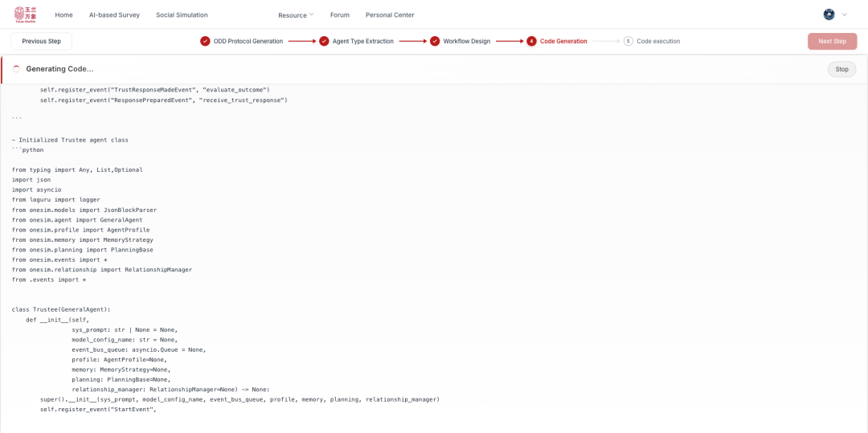The height and width of the screenshot is (433, 868).
Task: Navigate to the Forum
Action: point(339,15)
